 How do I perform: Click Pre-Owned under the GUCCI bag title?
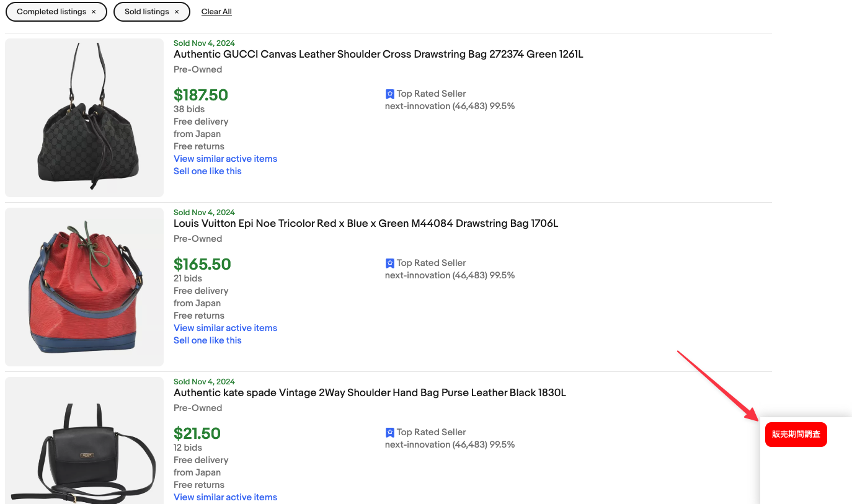click(x=198, y=69)
